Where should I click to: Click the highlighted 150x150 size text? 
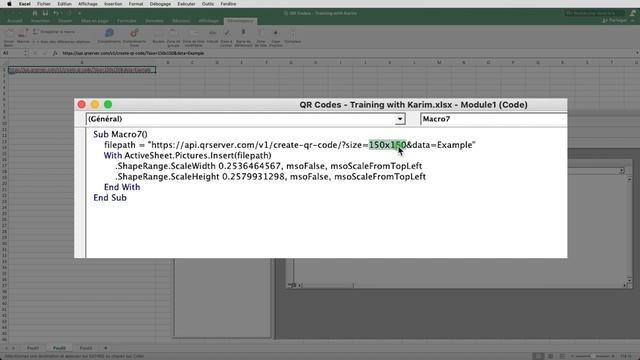pyautogui.click(x=387, y=145)
